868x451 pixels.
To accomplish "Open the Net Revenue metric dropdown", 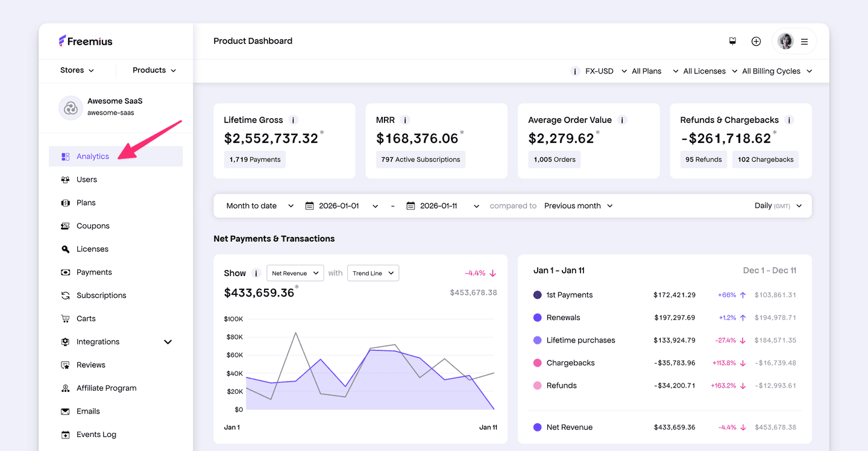I will point(295,273).
